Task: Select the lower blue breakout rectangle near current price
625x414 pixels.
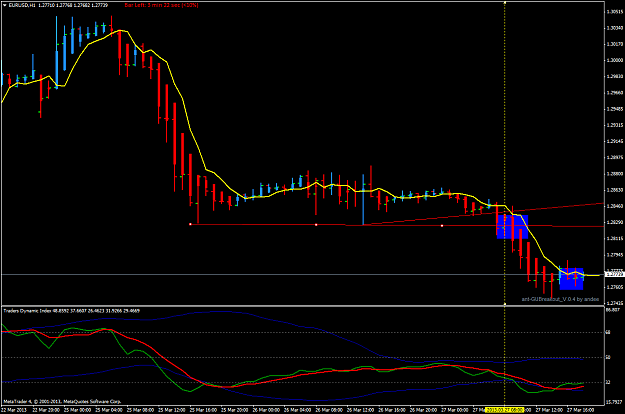Action: (572, 279)
